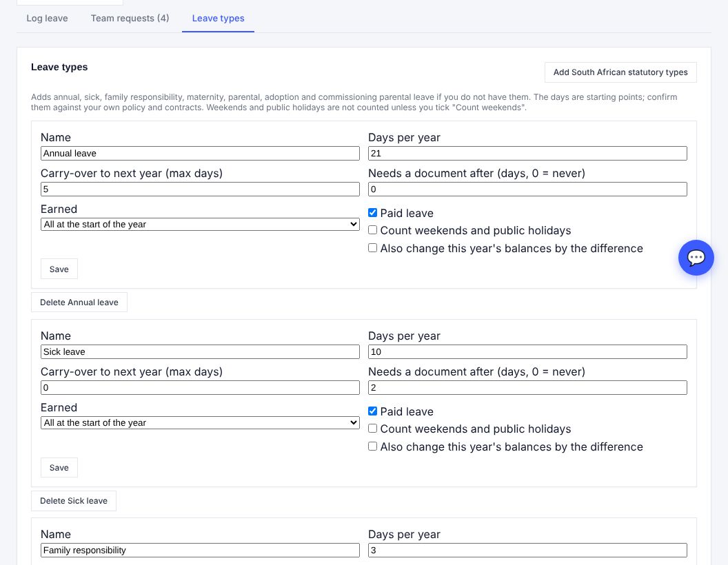Open the chat bubble widget
The image size is (728, 565).
tap(696, 258)
